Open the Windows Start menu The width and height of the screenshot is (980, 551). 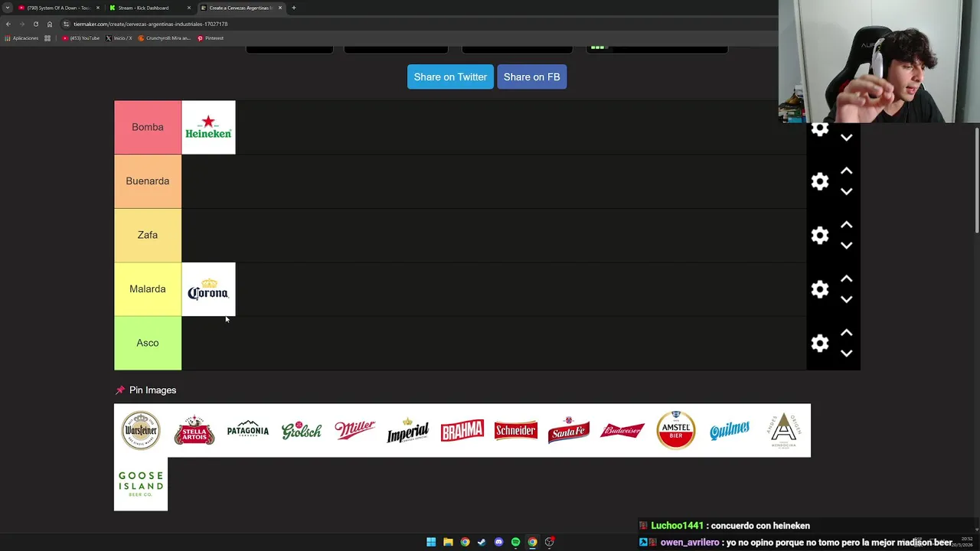[x=431, y=542]
